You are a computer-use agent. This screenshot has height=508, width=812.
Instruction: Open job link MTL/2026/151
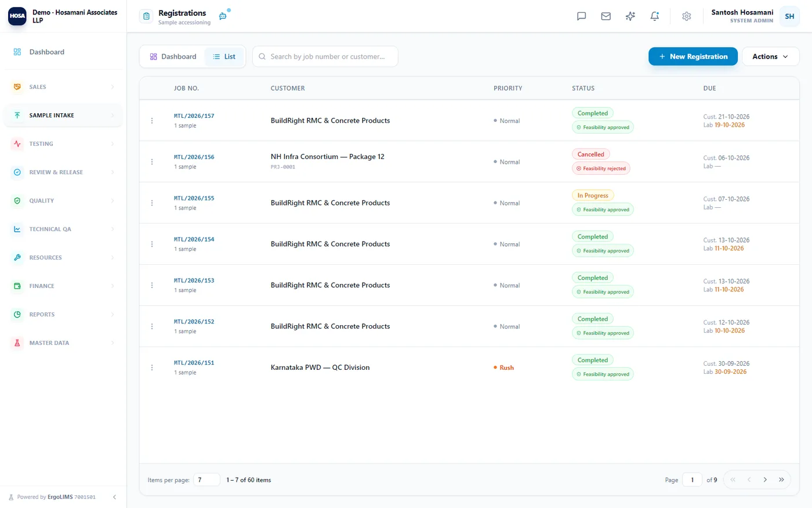[194, 363]
